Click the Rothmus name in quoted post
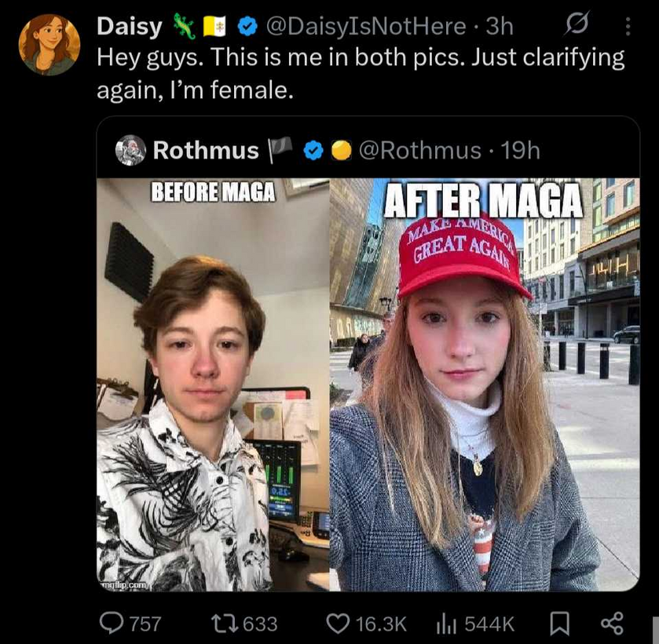Screen dimensions: 659x644 (206, 150)
